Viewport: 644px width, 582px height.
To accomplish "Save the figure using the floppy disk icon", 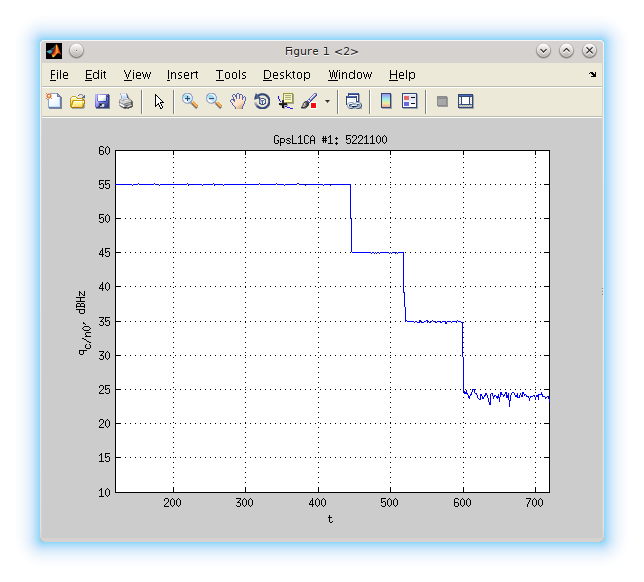I will (x=102, y=101).
